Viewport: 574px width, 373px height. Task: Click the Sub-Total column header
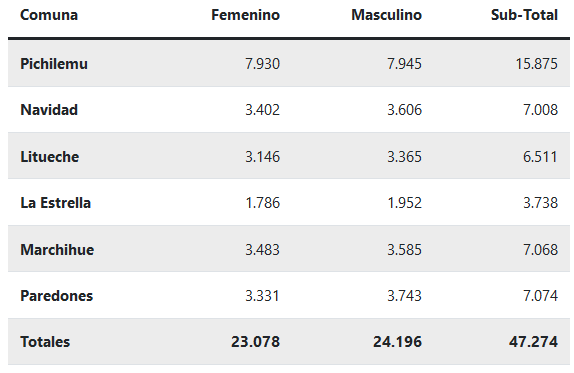coord(524,15)
